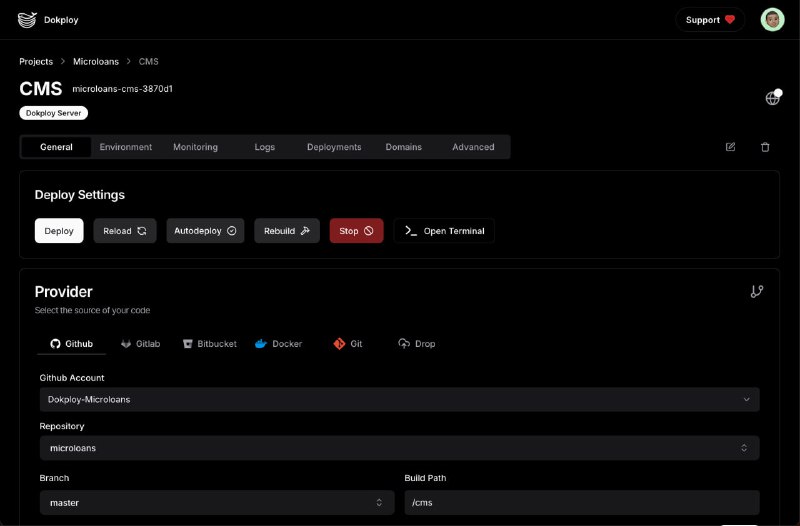Click the globe domains icon
This screenshot has width=800, height=526.
[x=772, y=98]
